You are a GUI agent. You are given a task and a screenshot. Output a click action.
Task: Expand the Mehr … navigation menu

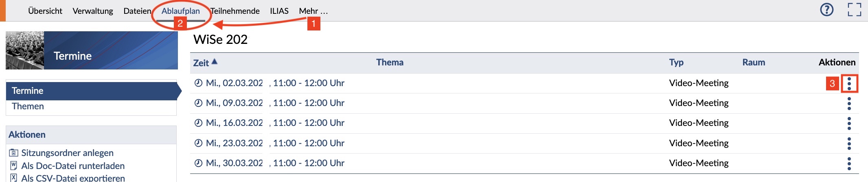[x=313, y=11]
